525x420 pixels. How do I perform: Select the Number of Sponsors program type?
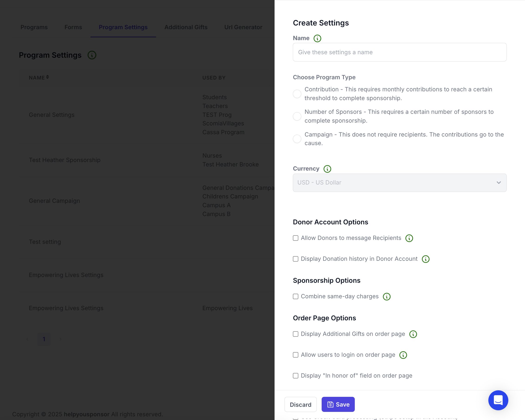point(297,116)
